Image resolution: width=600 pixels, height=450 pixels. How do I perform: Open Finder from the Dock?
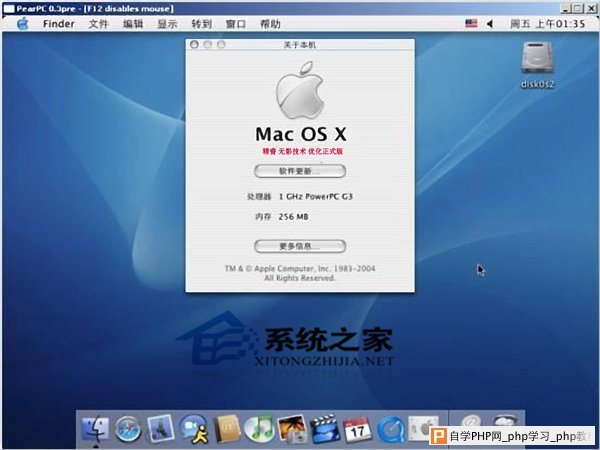coord(95,430)
